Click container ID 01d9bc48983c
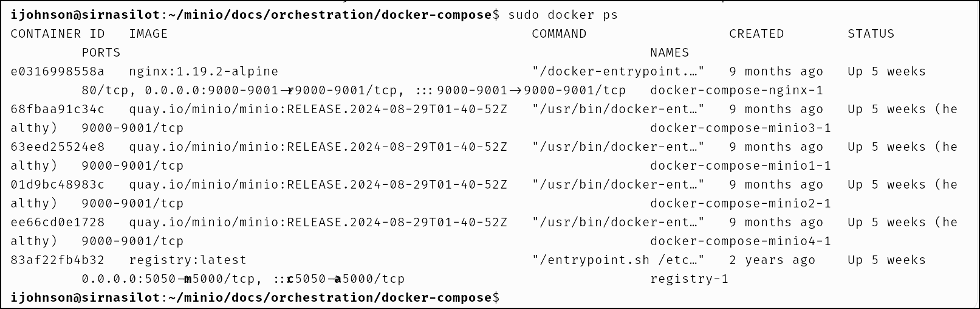Screen dimensions: 980x309 (x=57, y=185)
